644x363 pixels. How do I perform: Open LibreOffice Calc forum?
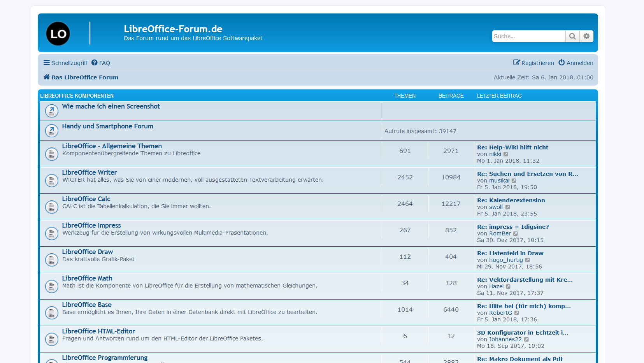tap(86, 199)
